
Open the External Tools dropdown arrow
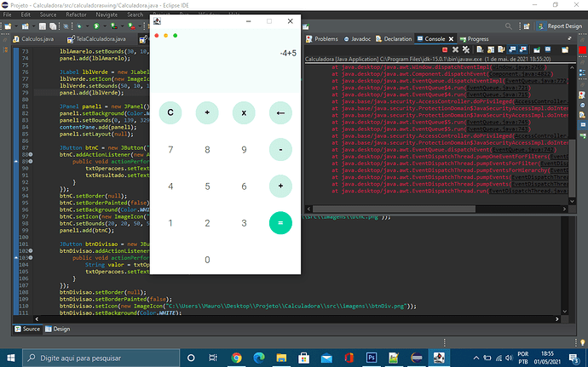coord(140,26)
